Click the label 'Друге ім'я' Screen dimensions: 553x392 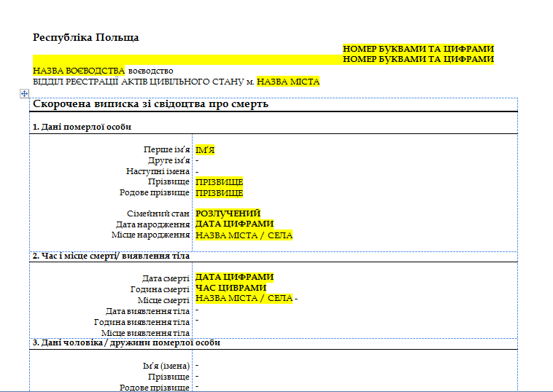click(x=169, y=160)
